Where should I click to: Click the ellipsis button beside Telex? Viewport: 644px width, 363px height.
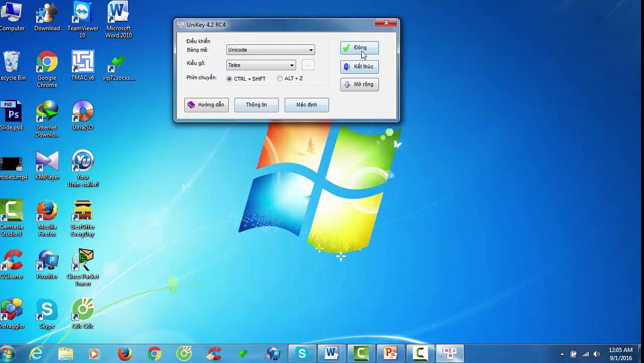[x=308, y=65]
